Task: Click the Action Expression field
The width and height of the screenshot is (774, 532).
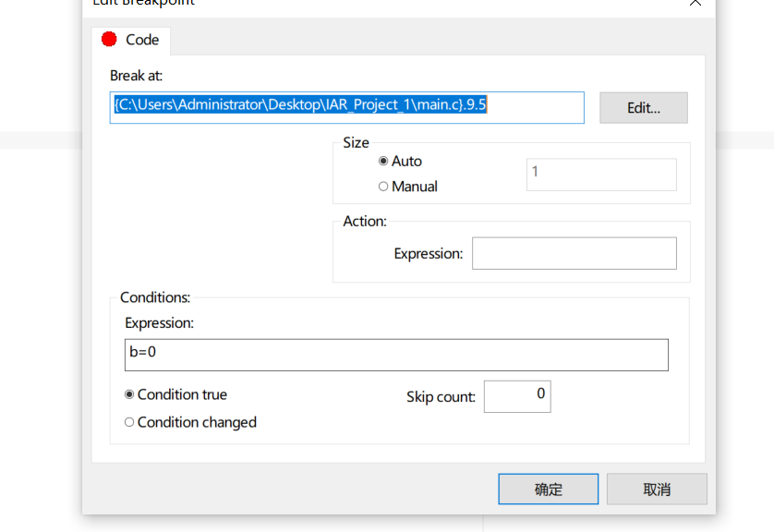Action: click(x=574, y=253)
